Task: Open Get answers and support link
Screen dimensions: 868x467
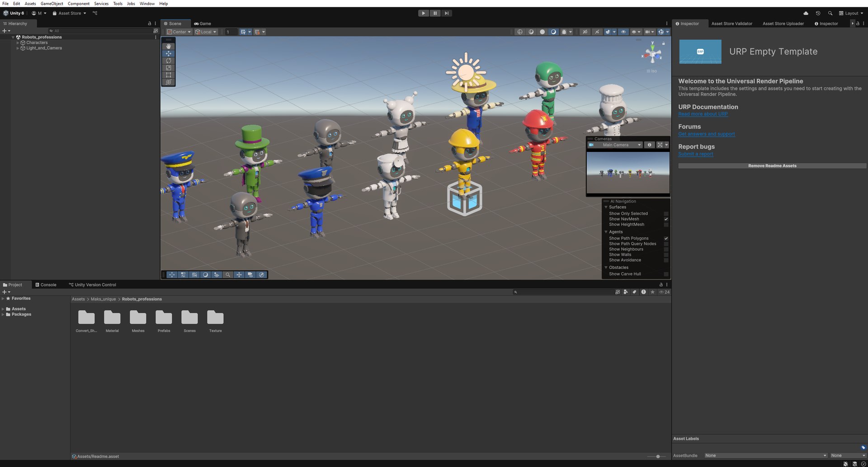Action: pos(707,134)
